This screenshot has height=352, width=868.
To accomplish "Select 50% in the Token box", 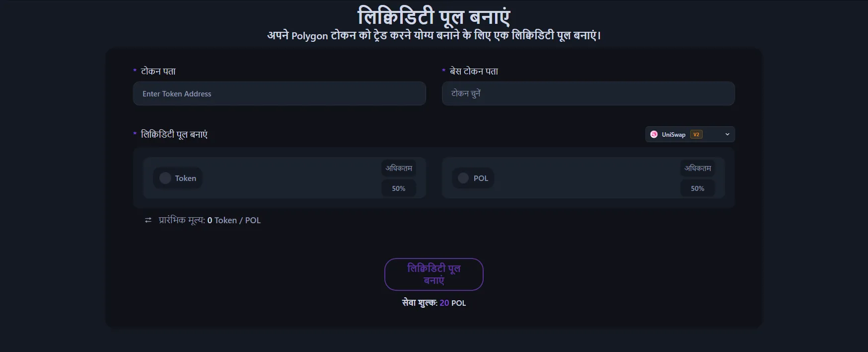I will (398, 188).
